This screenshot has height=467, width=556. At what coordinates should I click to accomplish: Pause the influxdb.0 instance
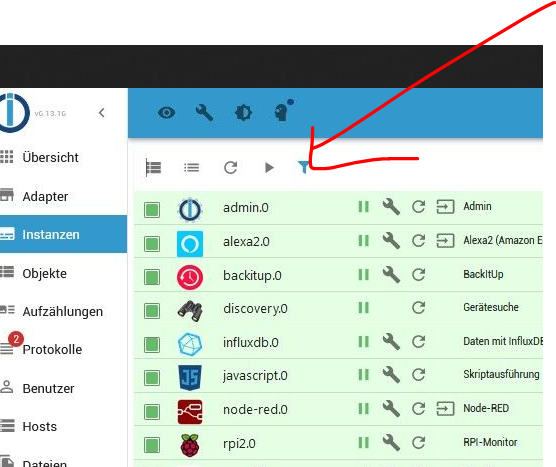(363, 341)
